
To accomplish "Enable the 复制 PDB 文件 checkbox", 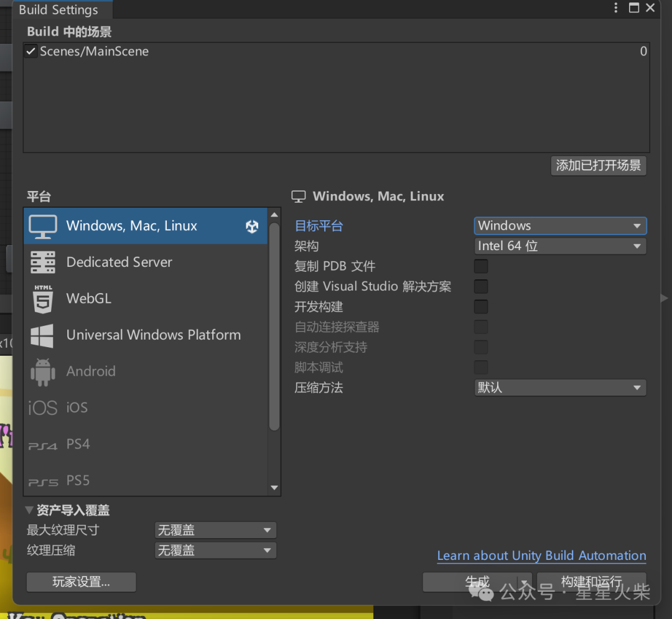I will 481,266.
